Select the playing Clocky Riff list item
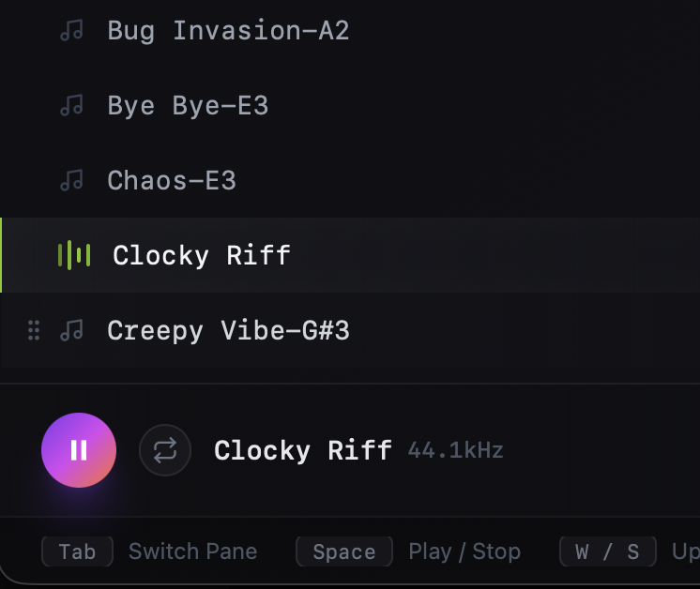 pyautogui.click(x=202, y=255)
